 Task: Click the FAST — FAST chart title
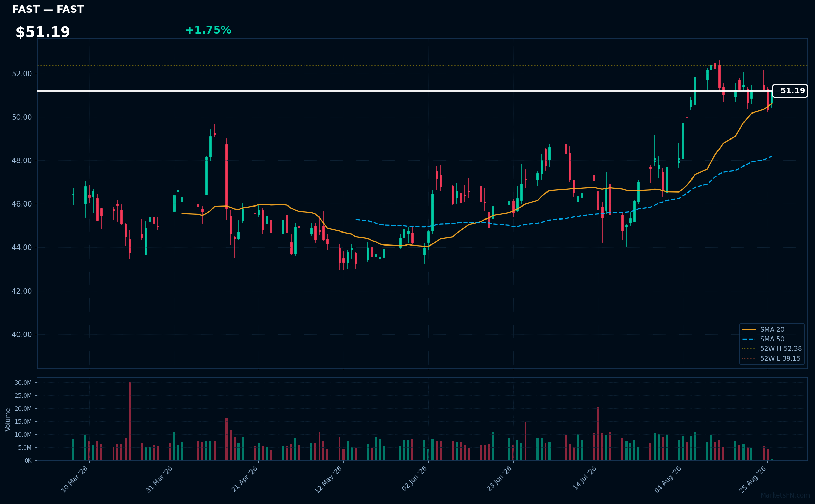tap(48, 10)
